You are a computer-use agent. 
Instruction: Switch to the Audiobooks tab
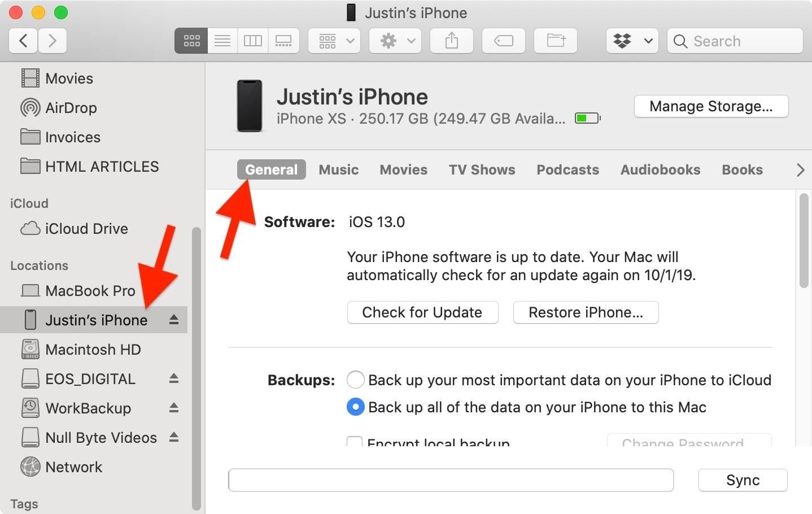point(660,169)
